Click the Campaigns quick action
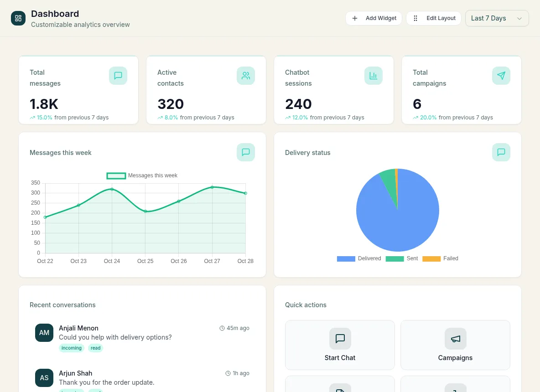 point(455,345)
